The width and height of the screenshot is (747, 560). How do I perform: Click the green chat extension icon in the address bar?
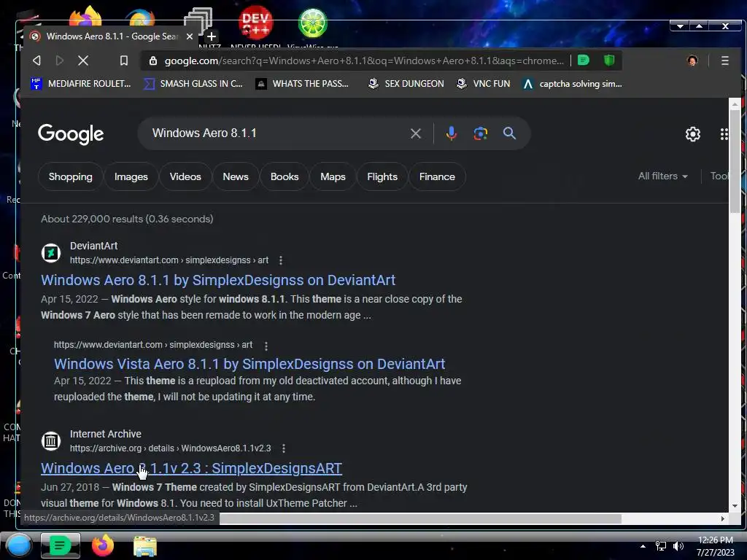click(584, 60)
